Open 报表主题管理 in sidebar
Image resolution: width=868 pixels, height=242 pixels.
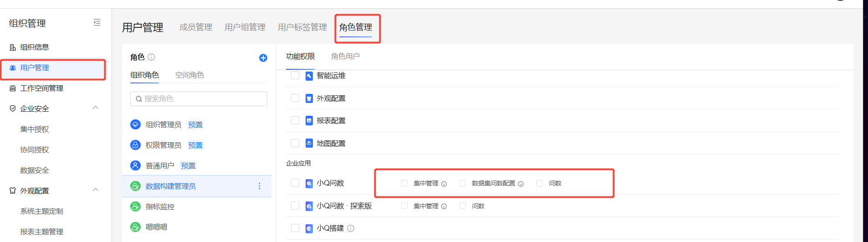click(x=42, y=232)
